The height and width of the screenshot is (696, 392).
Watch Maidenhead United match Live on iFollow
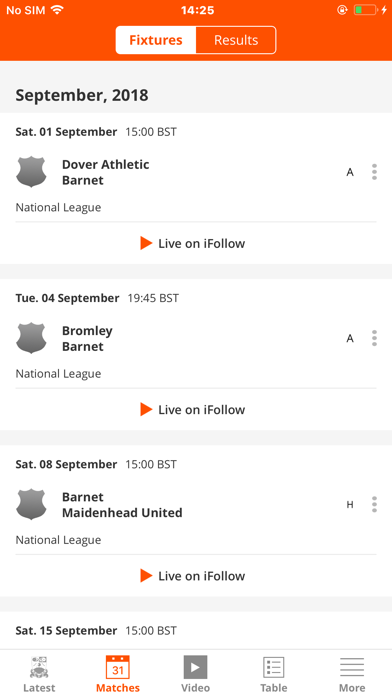point(193,576)
